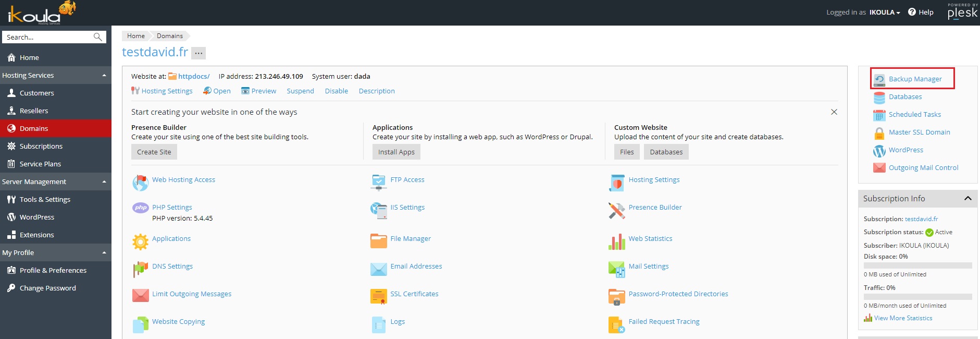The height and width of the screenshot is (339, 980).
Task: Click the Description link
Action: coord(377,91)
